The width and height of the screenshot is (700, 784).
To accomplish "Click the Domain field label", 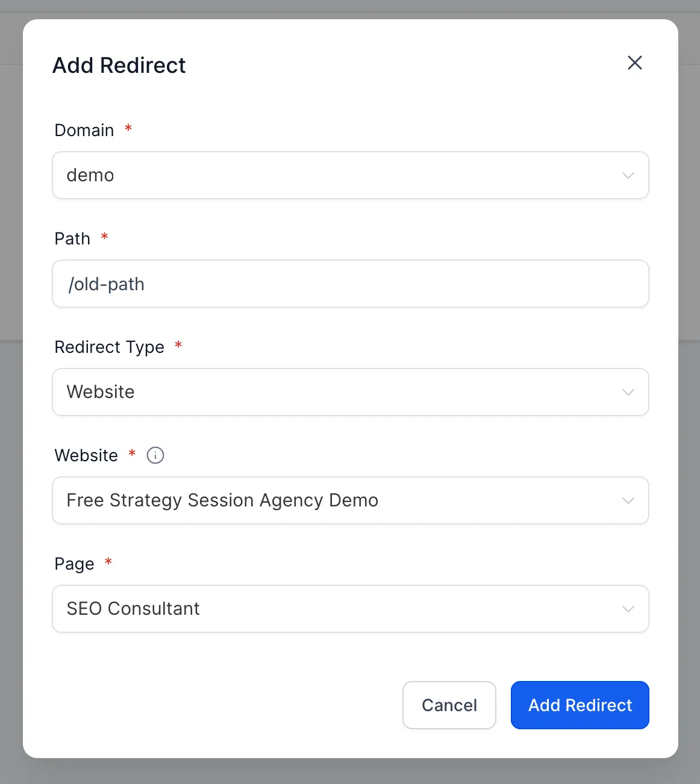I will pyautogui.click(x=84, y=130).
